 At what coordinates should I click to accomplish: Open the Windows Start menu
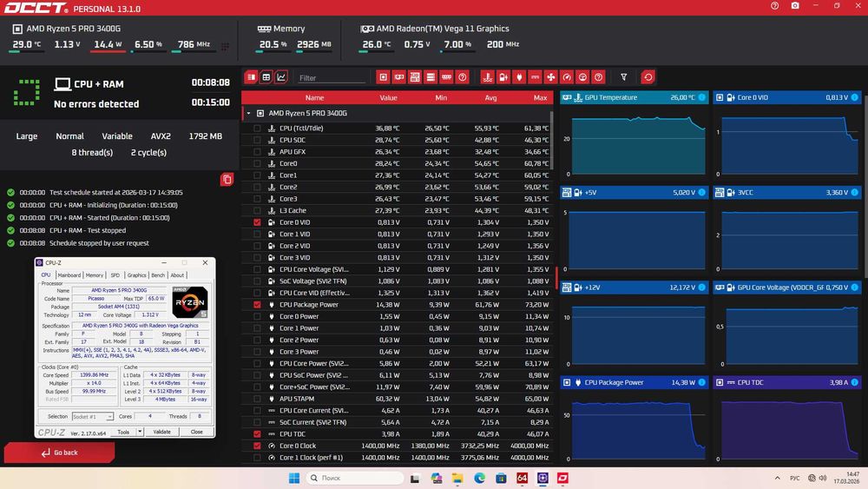[294, 478]
